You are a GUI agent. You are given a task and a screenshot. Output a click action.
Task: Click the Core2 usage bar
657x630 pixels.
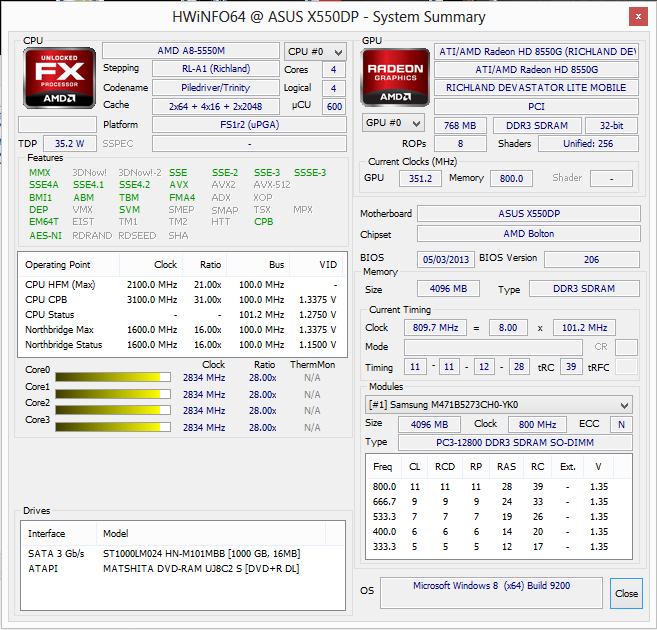click(113, 410)
